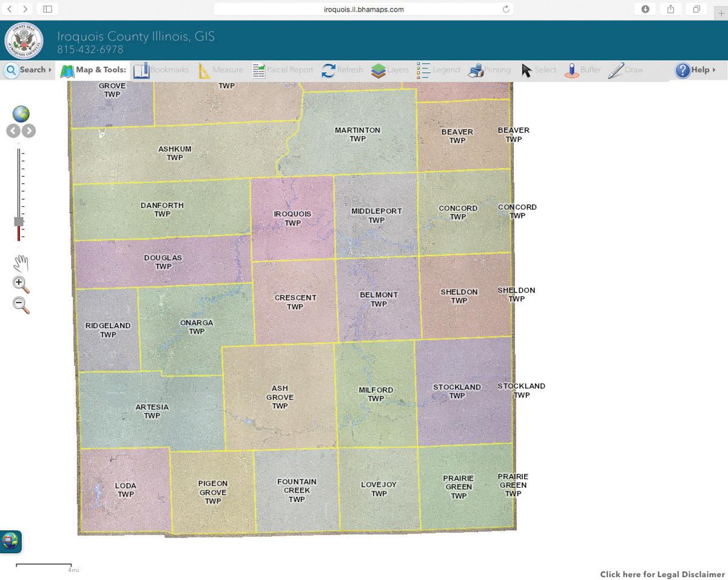Click the ARTESIA TWP label
Viewport: 728px width, 580px height.
click(152, 411)
